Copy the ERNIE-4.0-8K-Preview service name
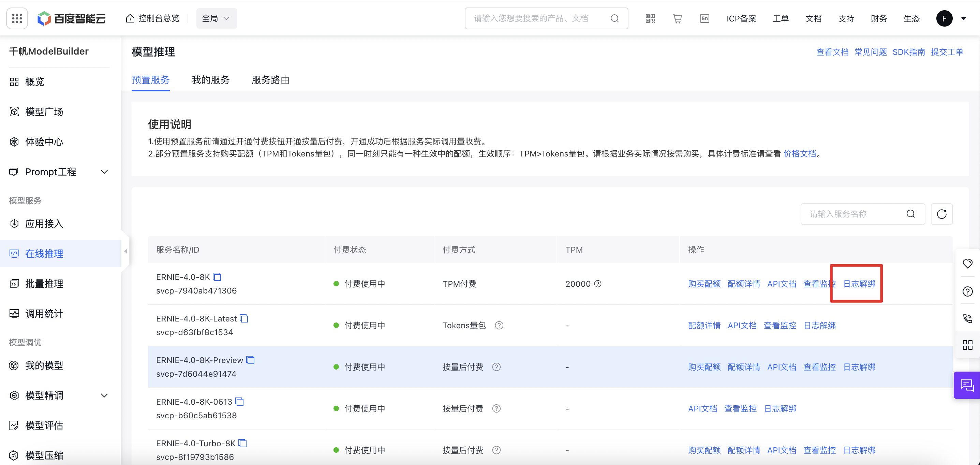 pyautogui.click(x=250, y=360)
